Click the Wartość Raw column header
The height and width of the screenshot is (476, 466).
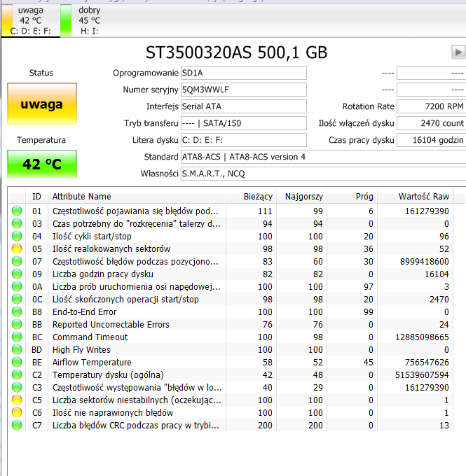tap(416, 197)
